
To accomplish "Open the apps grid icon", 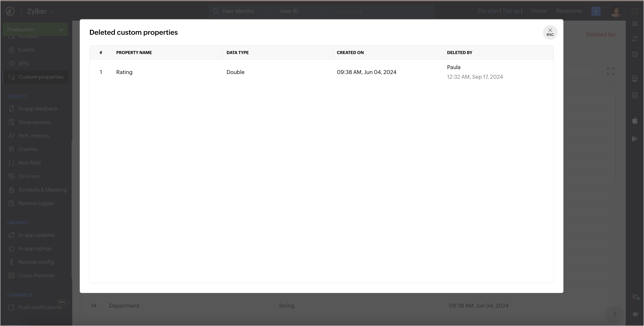I will click(x=635, y=11).
